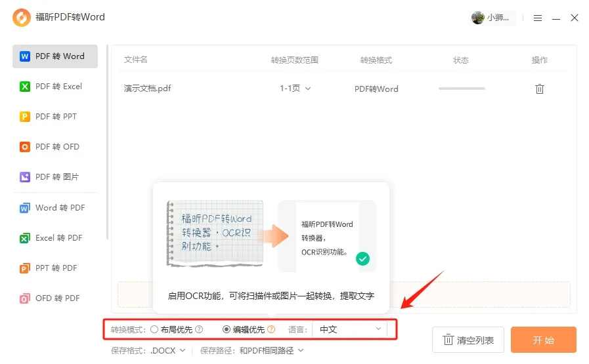
Task: Click the 状态 column header
Action: pos(461,60)
